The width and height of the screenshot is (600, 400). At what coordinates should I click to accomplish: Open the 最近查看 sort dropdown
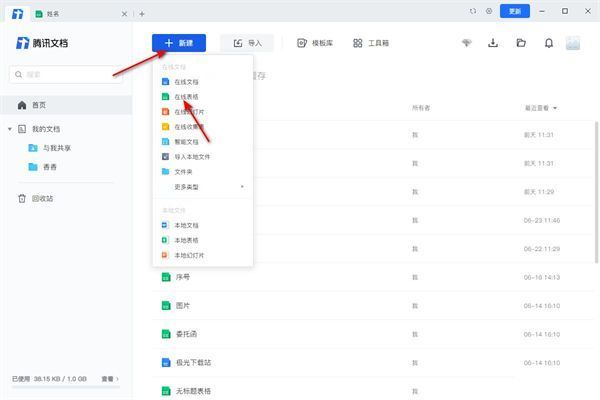(540, 107)
